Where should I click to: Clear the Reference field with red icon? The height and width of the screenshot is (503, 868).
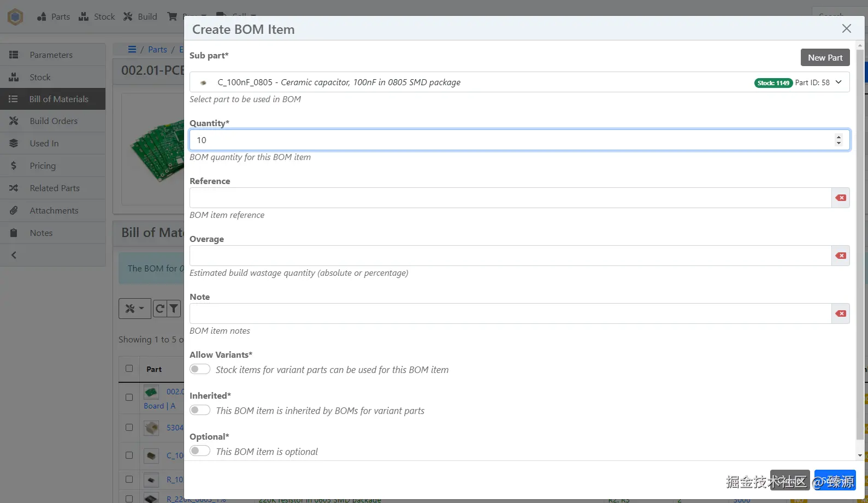(841, 198)
